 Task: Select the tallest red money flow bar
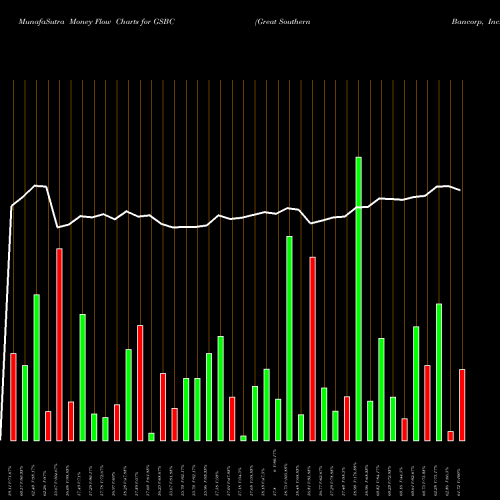[x=59, y=345]
